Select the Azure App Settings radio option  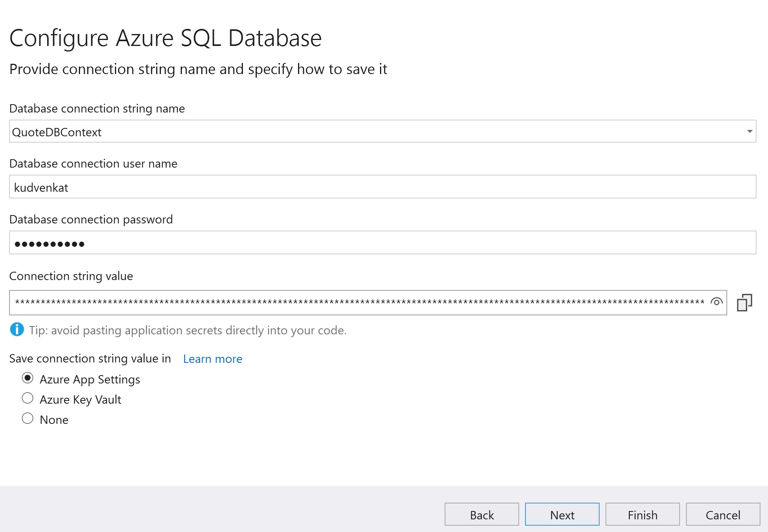pos(27,378)
